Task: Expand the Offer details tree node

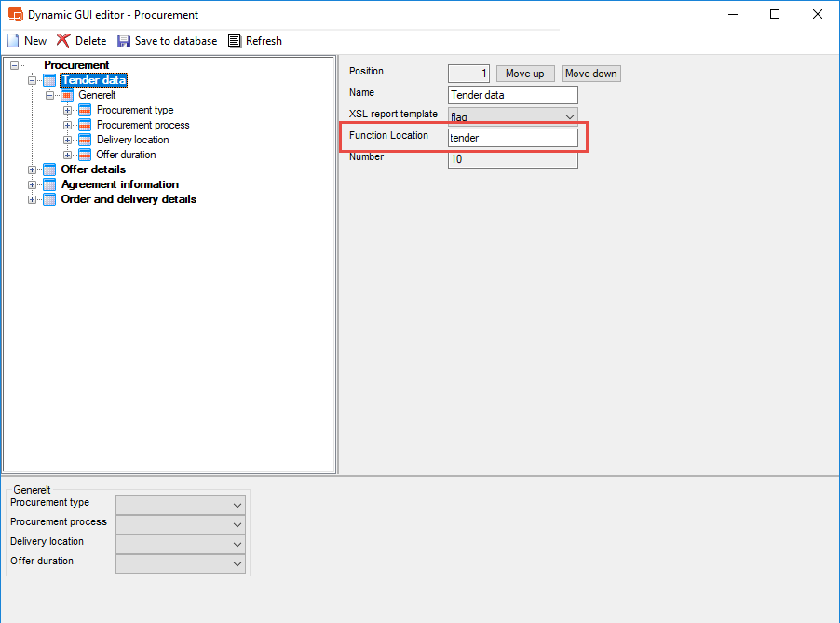Action: 34,169
